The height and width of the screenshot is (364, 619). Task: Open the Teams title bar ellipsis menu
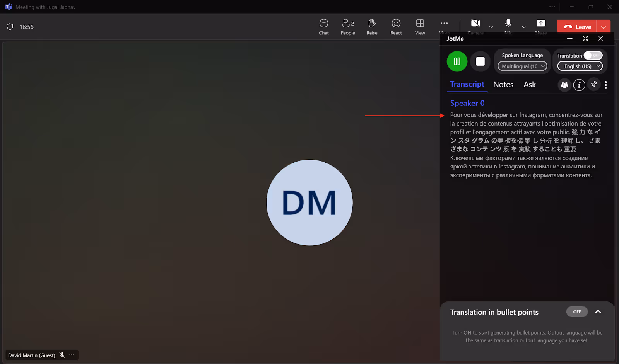(x=552, y=7)
